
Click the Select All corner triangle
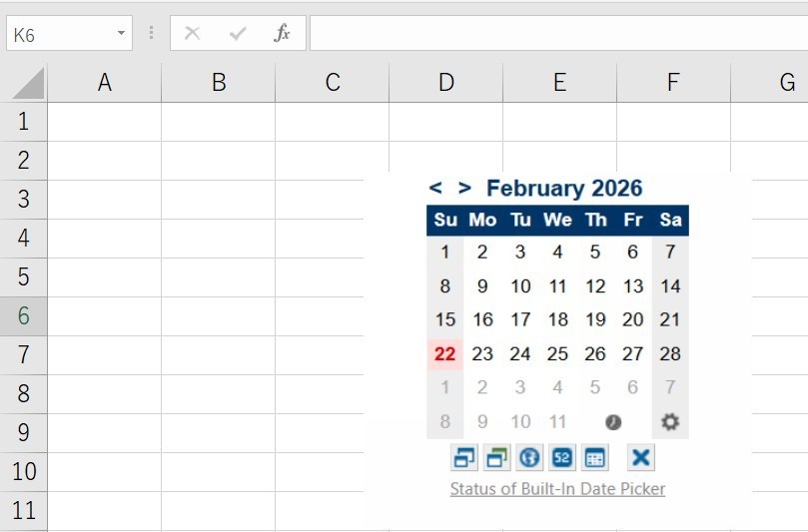(28, 84)
